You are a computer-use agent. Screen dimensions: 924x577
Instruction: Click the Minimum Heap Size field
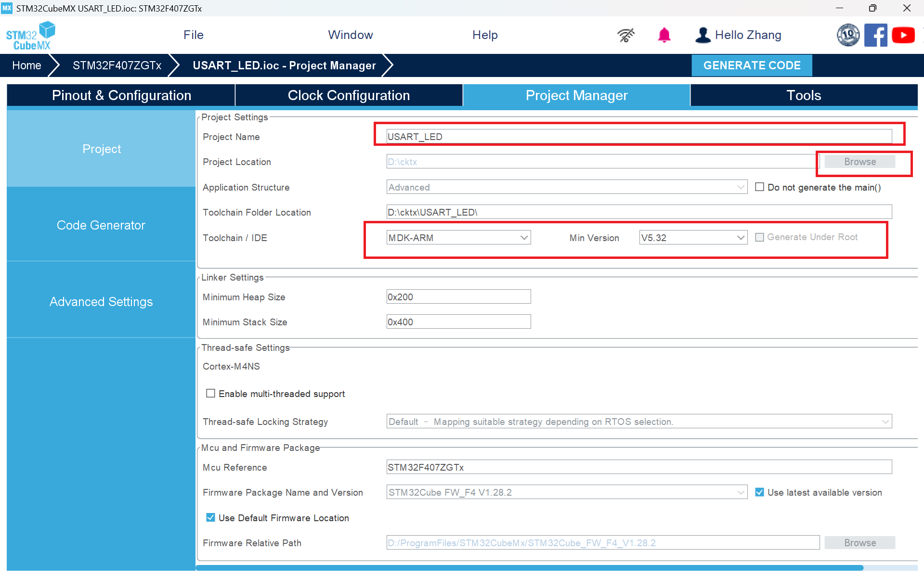click(458, 297)
